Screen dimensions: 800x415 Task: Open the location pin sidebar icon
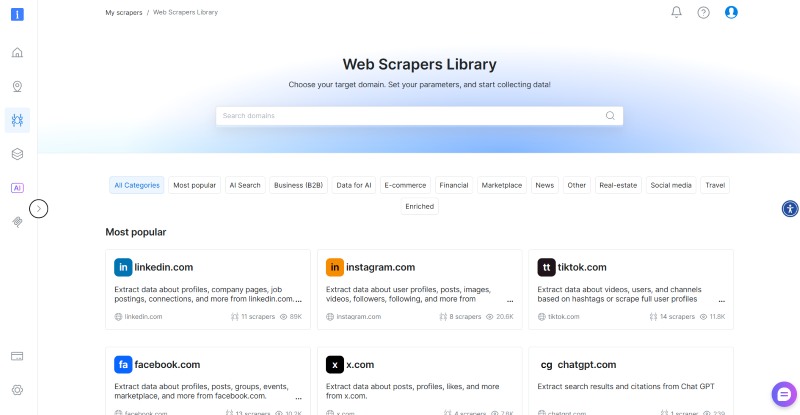(x=17, y=86)
